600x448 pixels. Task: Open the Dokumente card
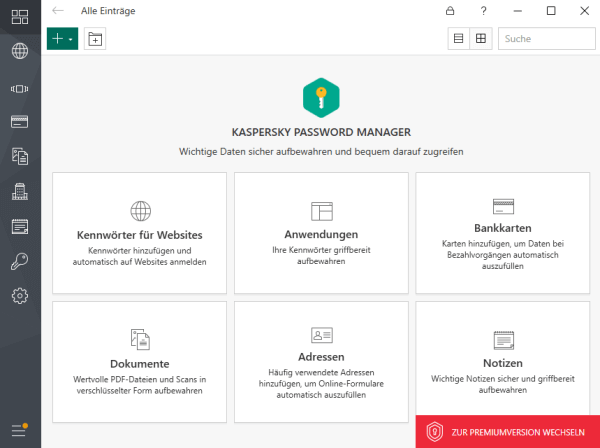coord(139,362)
